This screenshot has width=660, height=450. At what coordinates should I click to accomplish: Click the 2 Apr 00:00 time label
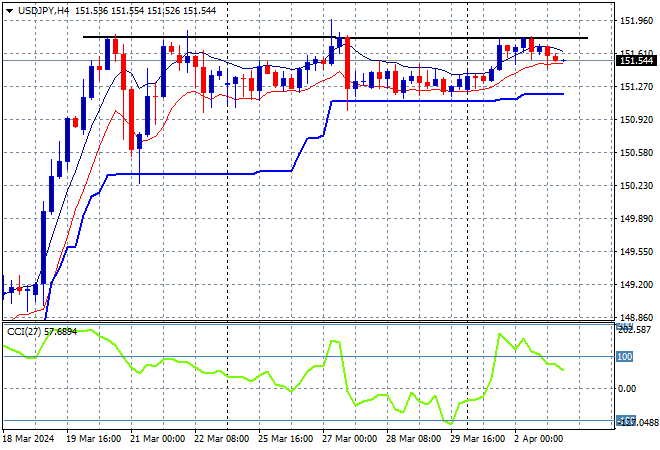coord(539,439)
